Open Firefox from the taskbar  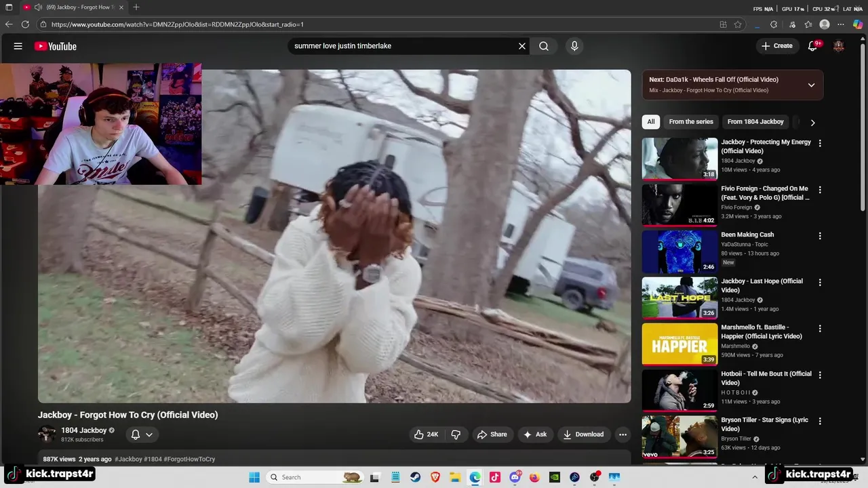pyautogui.click(x=534, y=477)
